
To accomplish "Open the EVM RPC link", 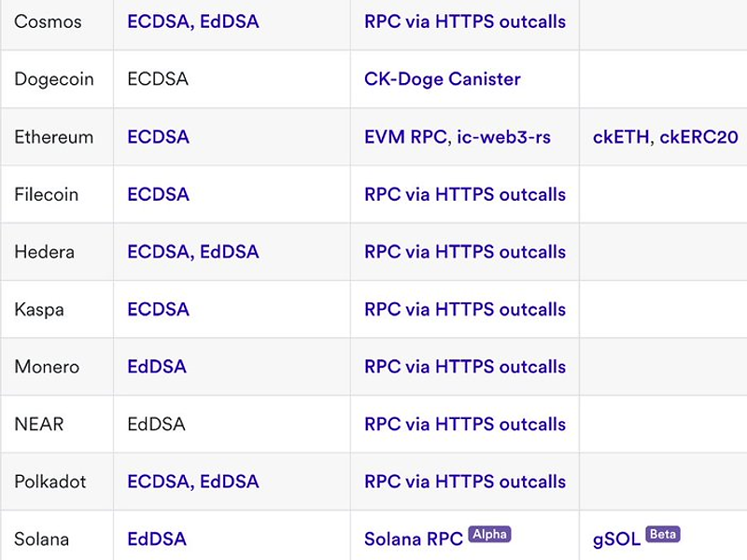I will [403, 137].
